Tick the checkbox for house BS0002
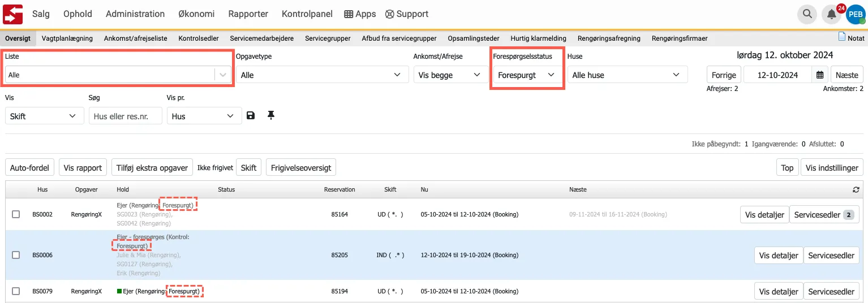This screenshot has height=303, width=868. click(x=16, y=214)
